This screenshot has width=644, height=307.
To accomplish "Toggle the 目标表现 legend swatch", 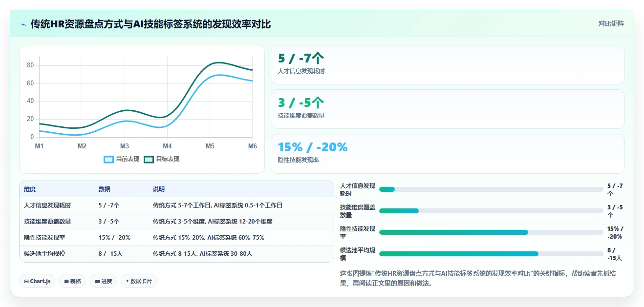I will click(149, 159).
